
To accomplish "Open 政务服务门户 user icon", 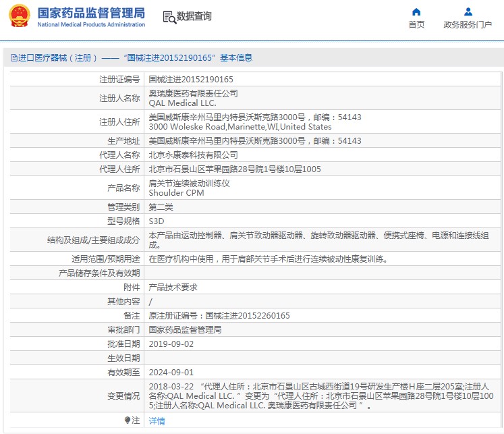I will pyautogui.click(x=468, y=12).
